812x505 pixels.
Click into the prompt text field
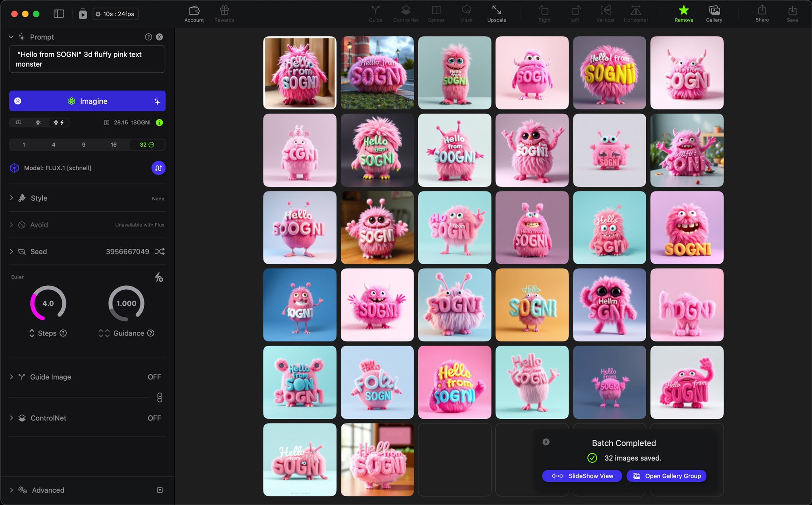coord(87,59)
